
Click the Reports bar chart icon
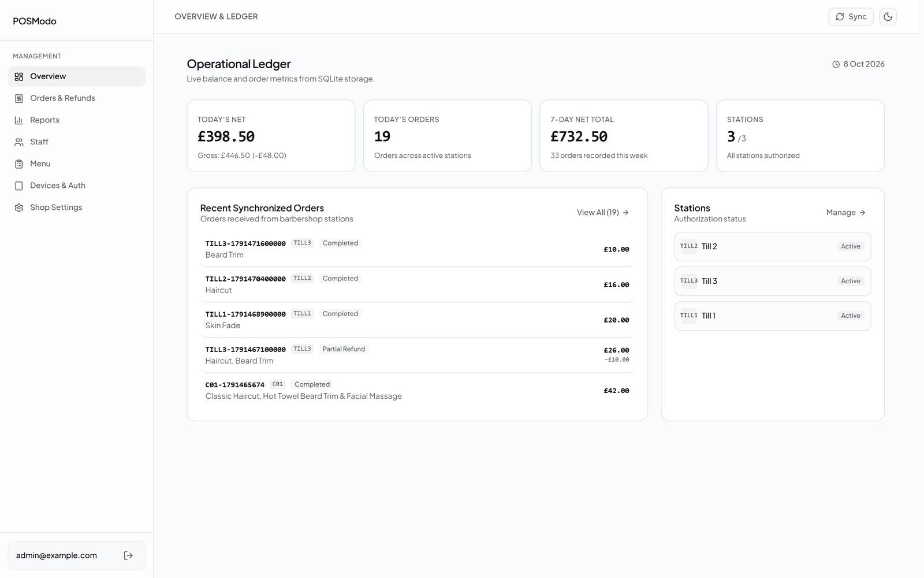(x=19, y=120)
